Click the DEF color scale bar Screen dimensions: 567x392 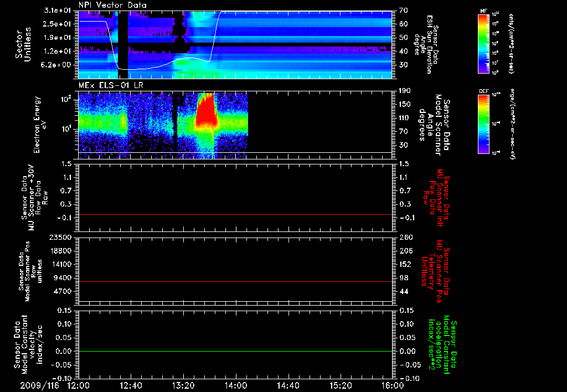point(483,125)
